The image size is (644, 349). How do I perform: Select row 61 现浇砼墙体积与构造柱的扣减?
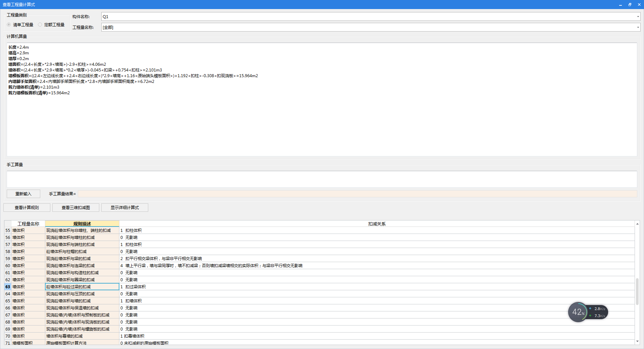point(319,273)
